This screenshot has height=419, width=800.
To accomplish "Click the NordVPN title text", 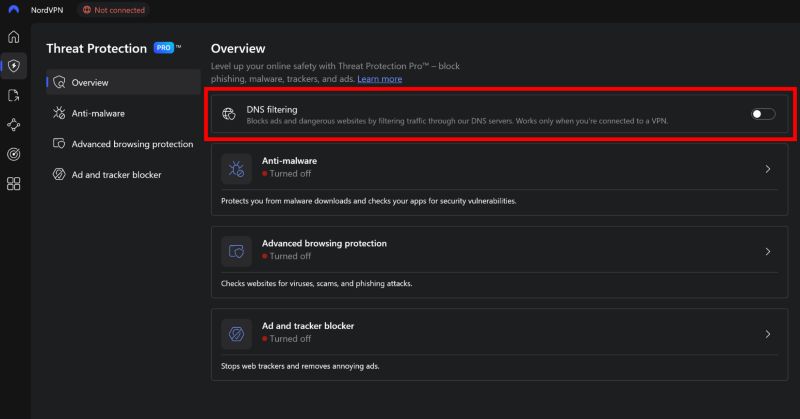I will click(x=47, y=10).
